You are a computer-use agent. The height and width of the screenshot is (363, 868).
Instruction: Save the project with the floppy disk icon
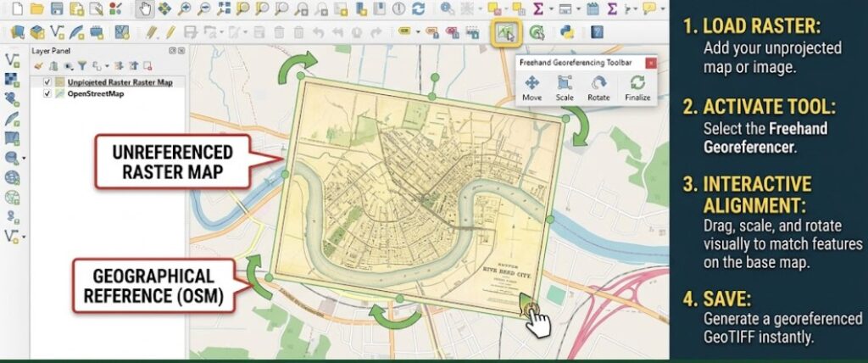click(x=57, y=8)
